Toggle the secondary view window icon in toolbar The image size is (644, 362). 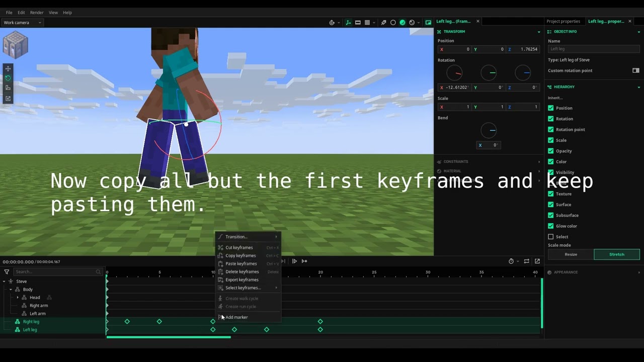(x=428, y=23)
